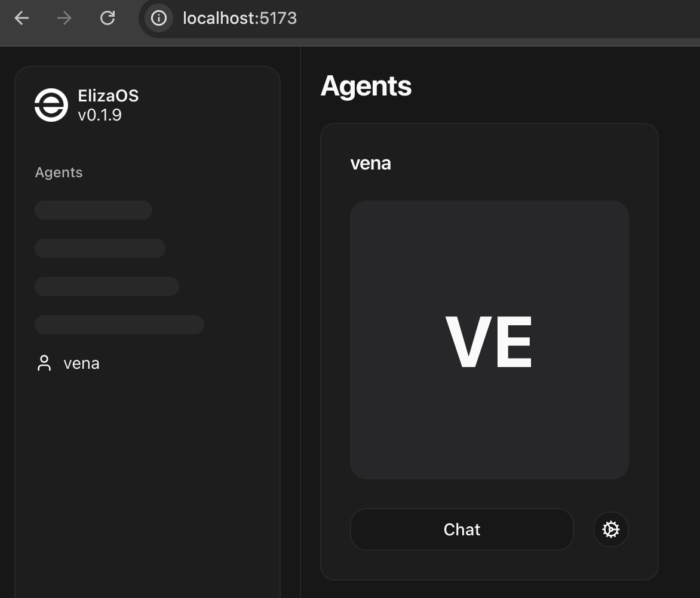Image resolution: width=700 pixels, height=598 pixels.
Task: Click the longest loading placeholder bar
Action: pos(119,325)
